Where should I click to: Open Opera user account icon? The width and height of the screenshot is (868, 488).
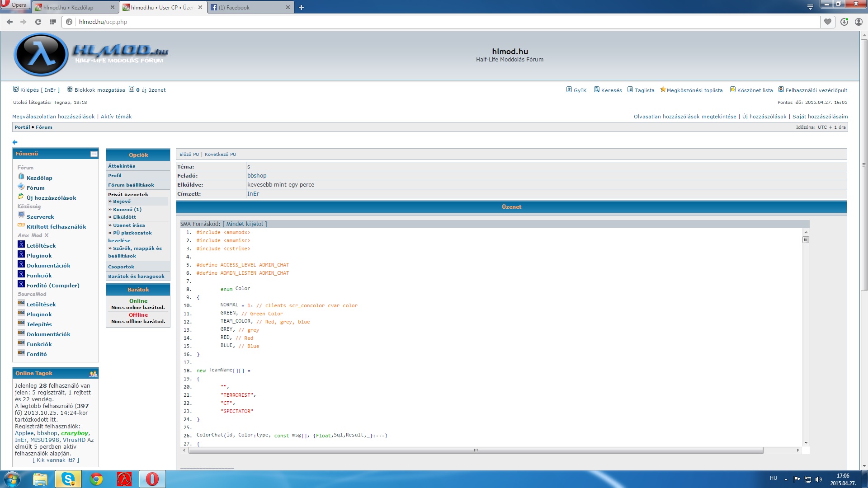click(x=859, y=22)
